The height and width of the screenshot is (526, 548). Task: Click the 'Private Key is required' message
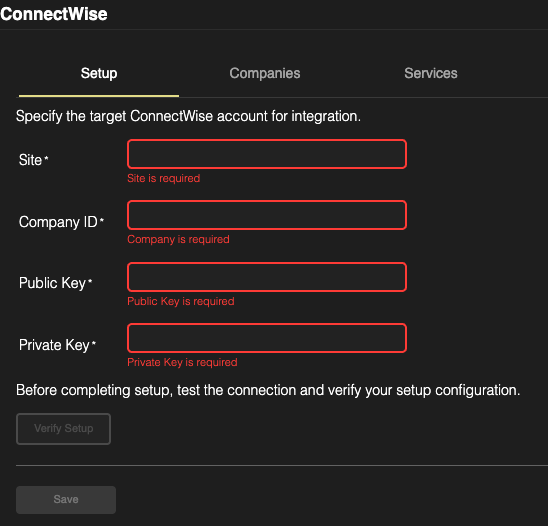tap(182, 362)
